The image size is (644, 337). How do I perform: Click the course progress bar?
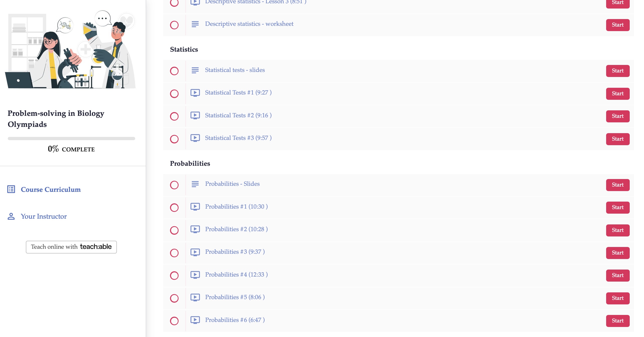tap(71, 138)
